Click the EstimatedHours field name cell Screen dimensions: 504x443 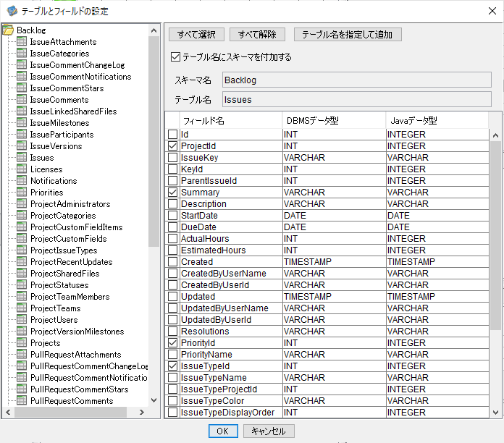click(230, 250)
